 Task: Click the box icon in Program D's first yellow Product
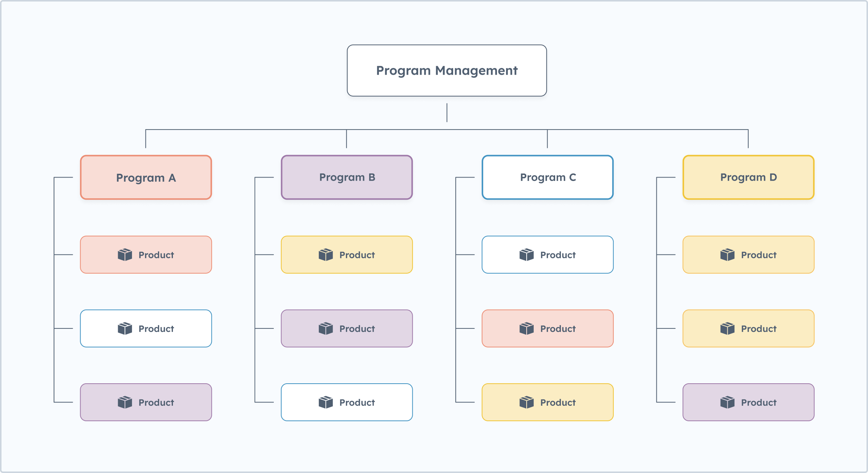[x=727, y=255]
